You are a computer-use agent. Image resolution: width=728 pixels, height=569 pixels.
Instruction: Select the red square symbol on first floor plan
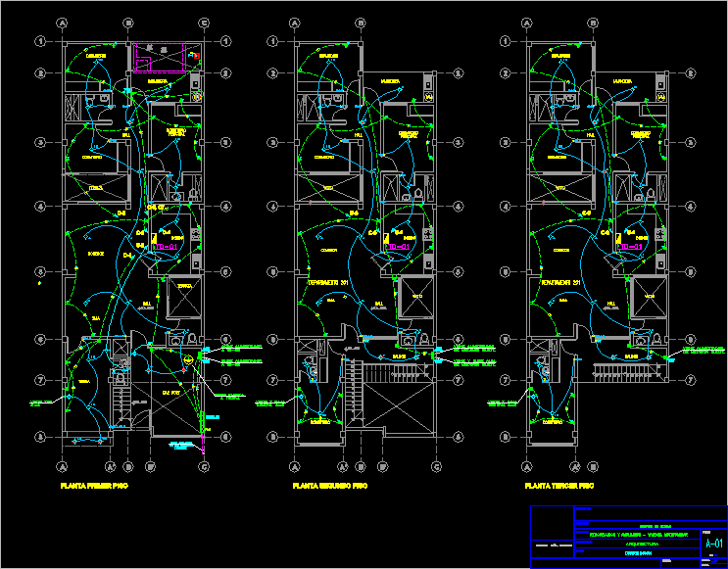pos(196,56)
